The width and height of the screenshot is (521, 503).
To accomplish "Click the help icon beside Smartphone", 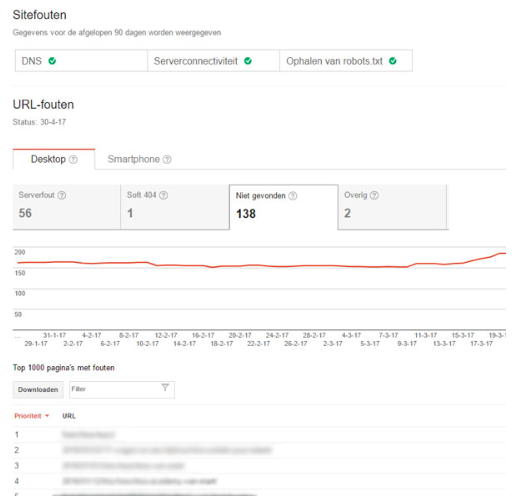I will (x=167, y=159).
